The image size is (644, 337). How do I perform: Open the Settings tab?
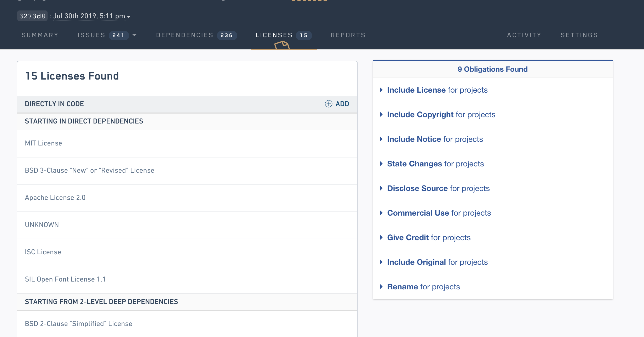click(x=579, y=35)
